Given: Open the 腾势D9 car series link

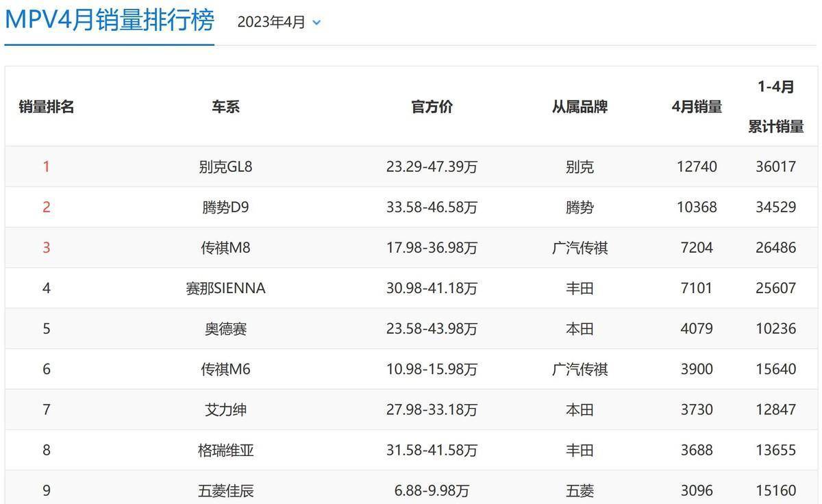Looking at the screenshot, I should (225, 207).
